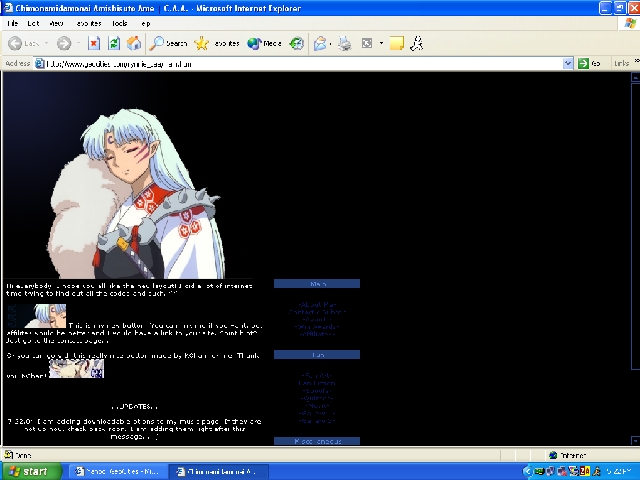Click the colorful display tray icon
This screenshot has width=640, height=480.
point(573,471)
